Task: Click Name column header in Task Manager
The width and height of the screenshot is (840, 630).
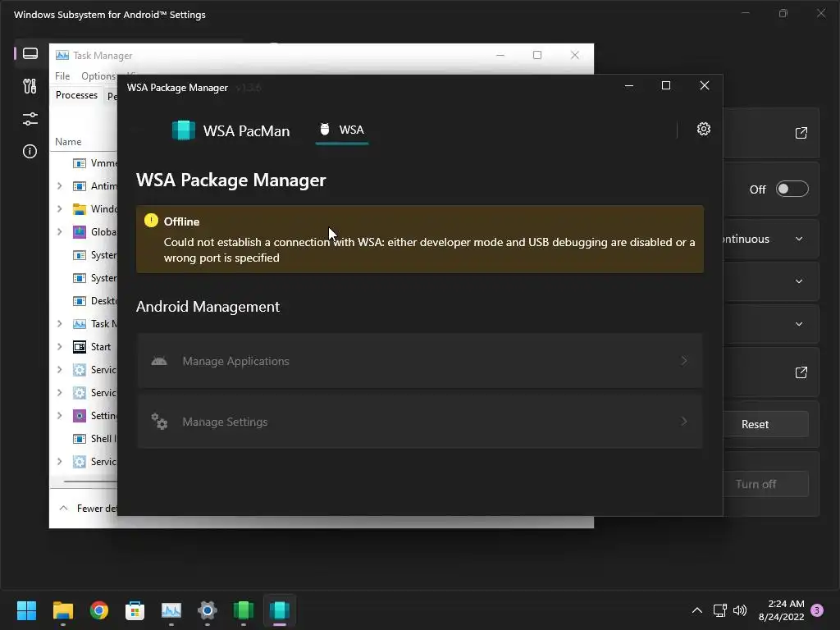Action: coord(68,141)
